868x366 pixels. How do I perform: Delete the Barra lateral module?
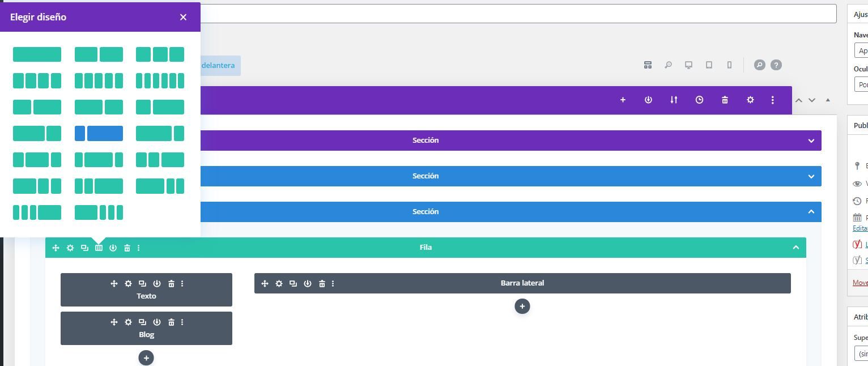point(322,283)
